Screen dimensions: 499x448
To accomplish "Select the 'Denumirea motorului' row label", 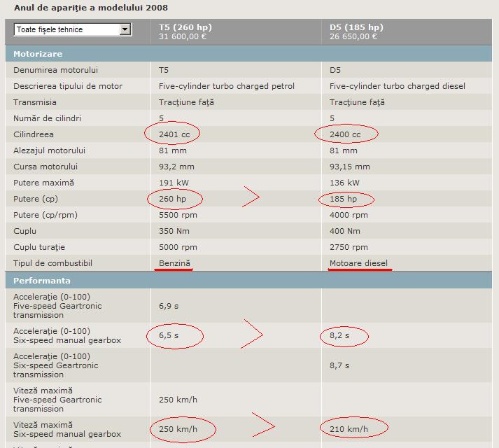I will click(55, 70).
